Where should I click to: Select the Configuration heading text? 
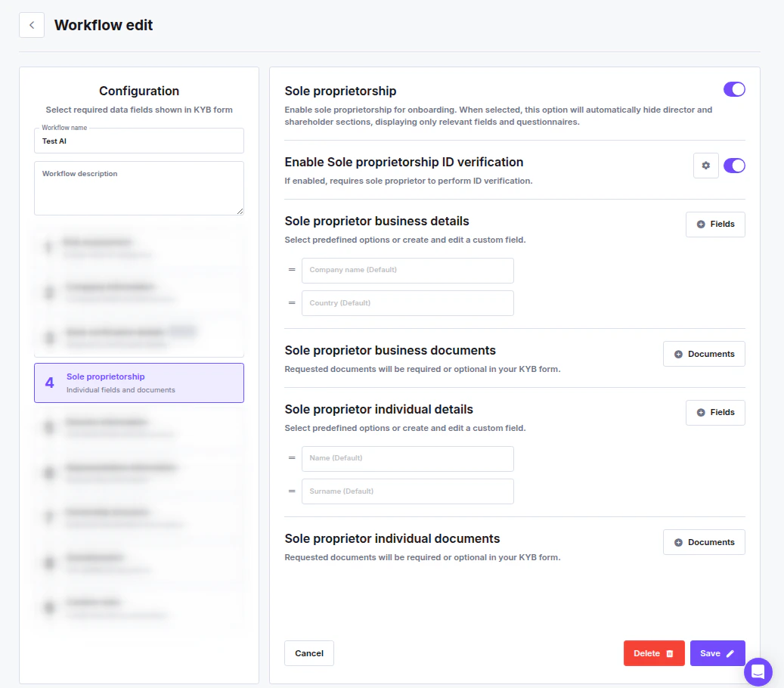tap(139, 91)
